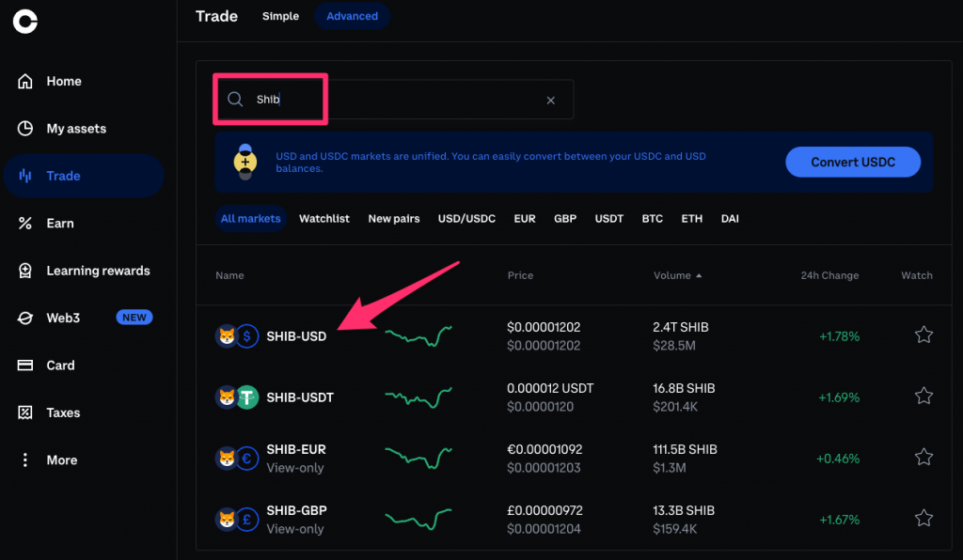Screen dimensions: 963x560
Task: Click the Watch column header
Action: coord(916,275)
